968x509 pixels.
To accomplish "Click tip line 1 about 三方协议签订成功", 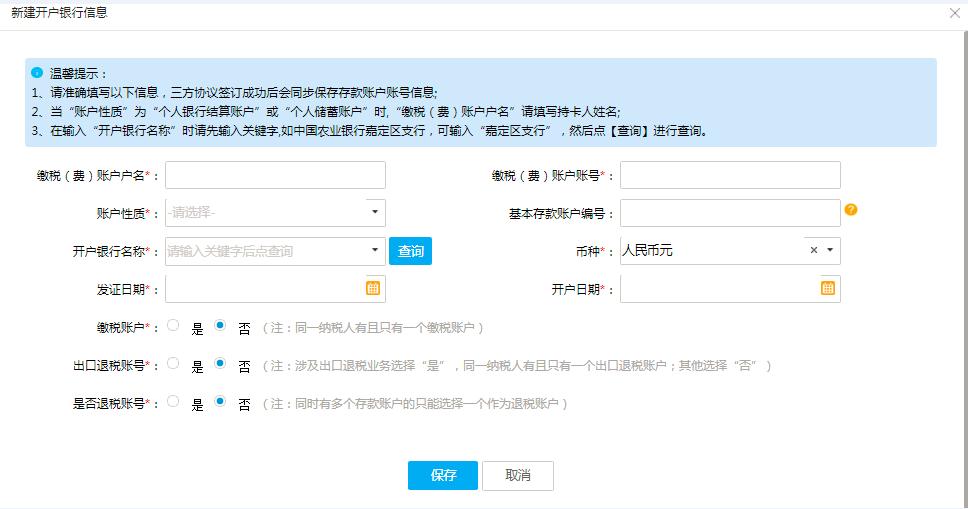I will point(235,93).
